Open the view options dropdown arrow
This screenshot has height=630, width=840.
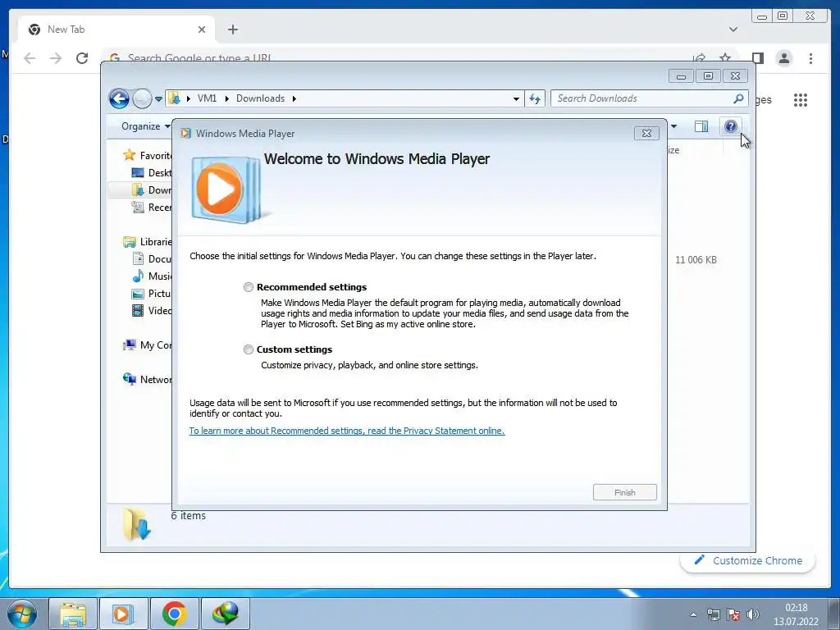[x=674, y=126]
